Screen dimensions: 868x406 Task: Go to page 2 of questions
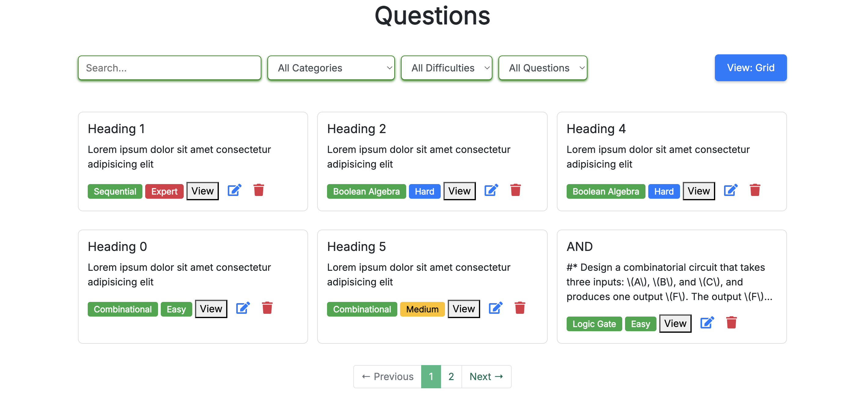(x=451, y=376)
